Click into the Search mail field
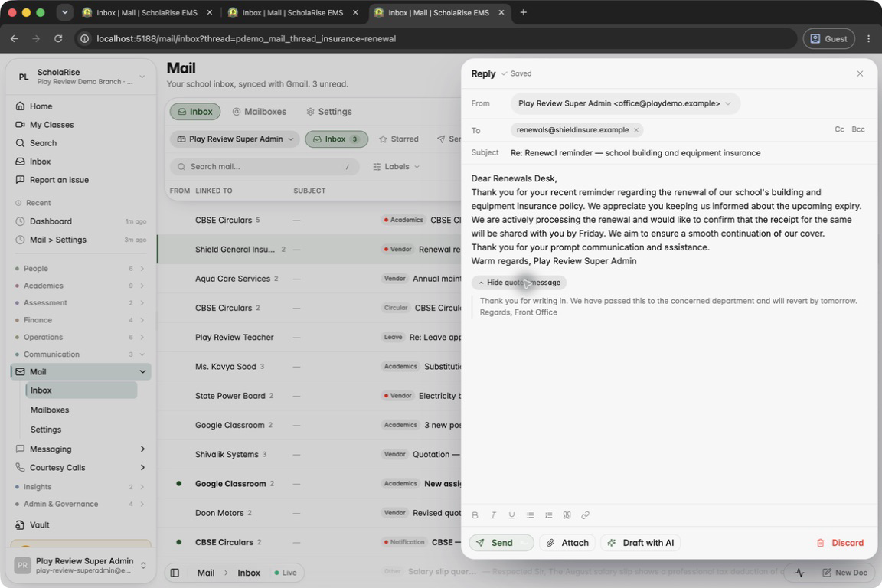882x588 pixels. [264, 167]
